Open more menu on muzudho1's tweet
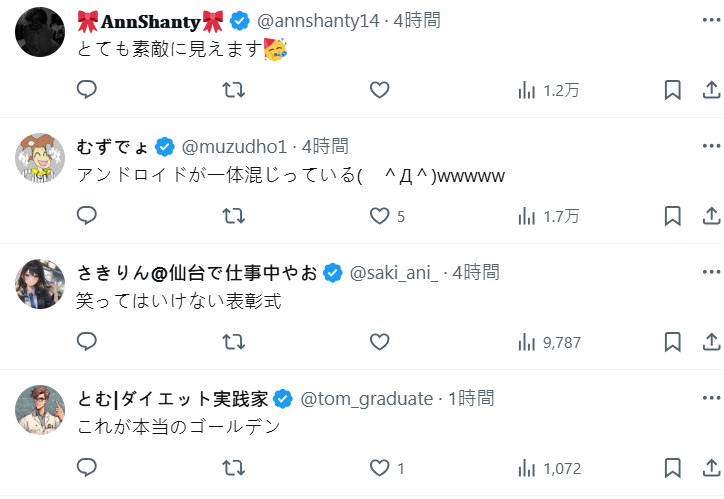This screenshot has height=499, width=724. tap(711, 146)
